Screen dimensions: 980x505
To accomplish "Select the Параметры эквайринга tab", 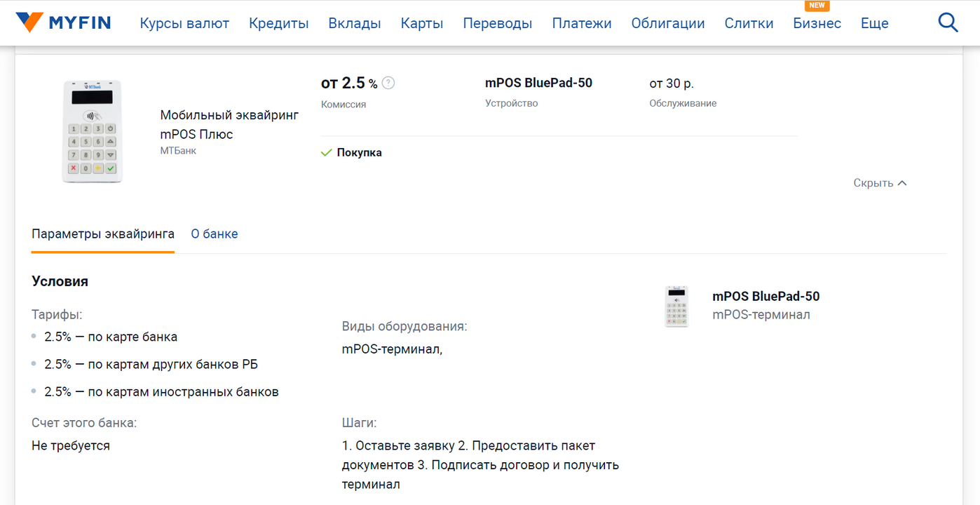I will pyautogui.click(x=103, y=234).
